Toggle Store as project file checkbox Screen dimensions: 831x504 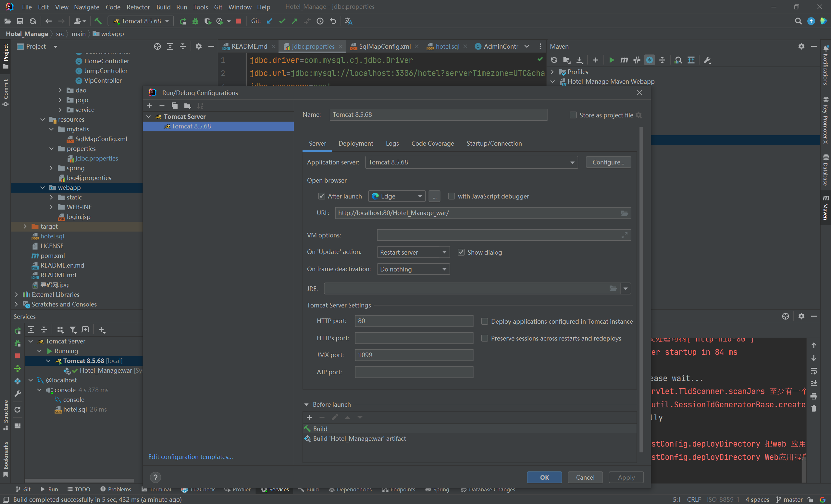click(x=573, y=115)
